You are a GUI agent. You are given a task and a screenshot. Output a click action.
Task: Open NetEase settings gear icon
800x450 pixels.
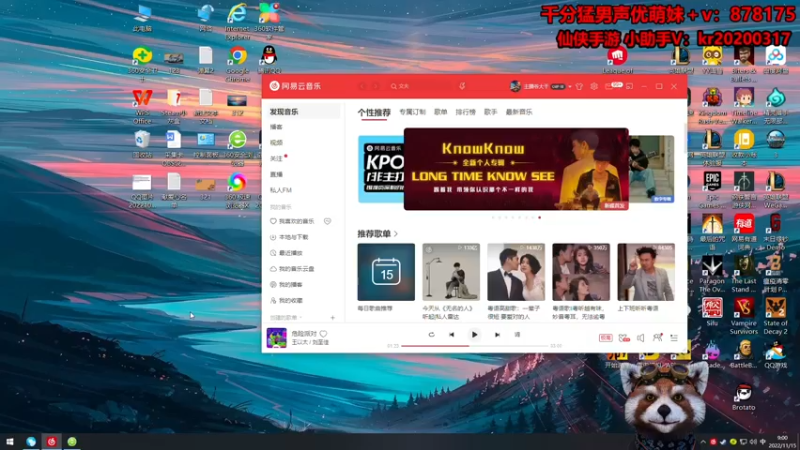click(x=594, y=87)
